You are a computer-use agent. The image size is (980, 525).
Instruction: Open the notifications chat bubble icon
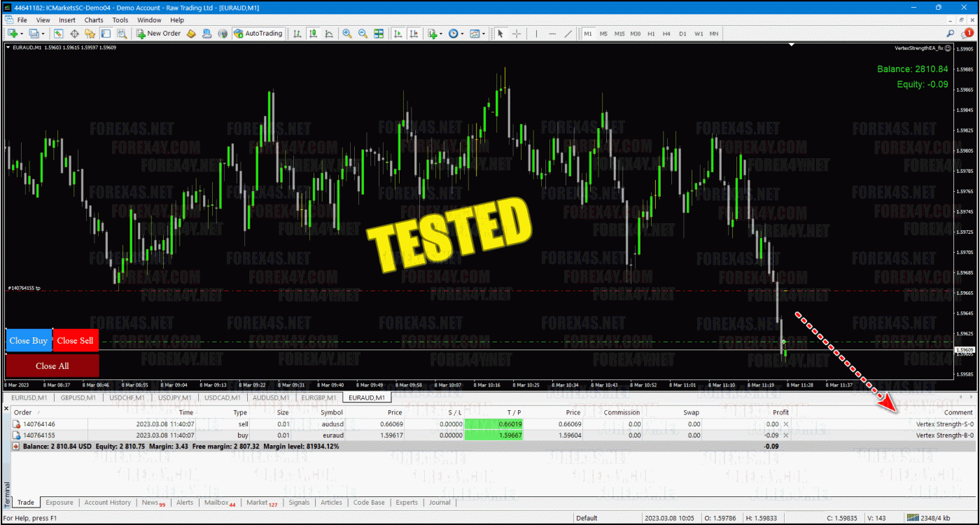968,33
